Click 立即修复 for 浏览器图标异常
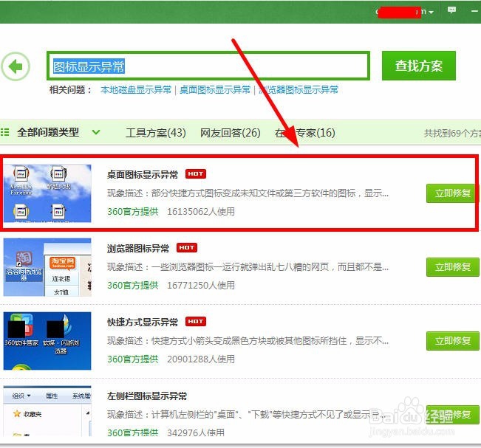 click(453, 267)
